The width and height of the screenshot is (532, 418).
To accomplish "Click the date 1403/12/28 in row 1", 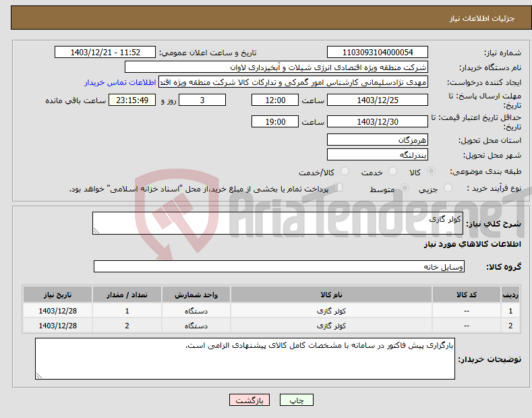I will pos(58,311).
